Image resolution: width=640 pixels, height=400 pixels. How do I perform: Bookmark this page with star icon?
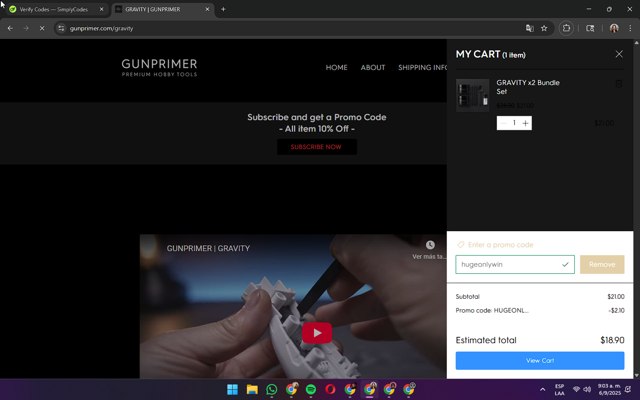[x=544, y=28]
